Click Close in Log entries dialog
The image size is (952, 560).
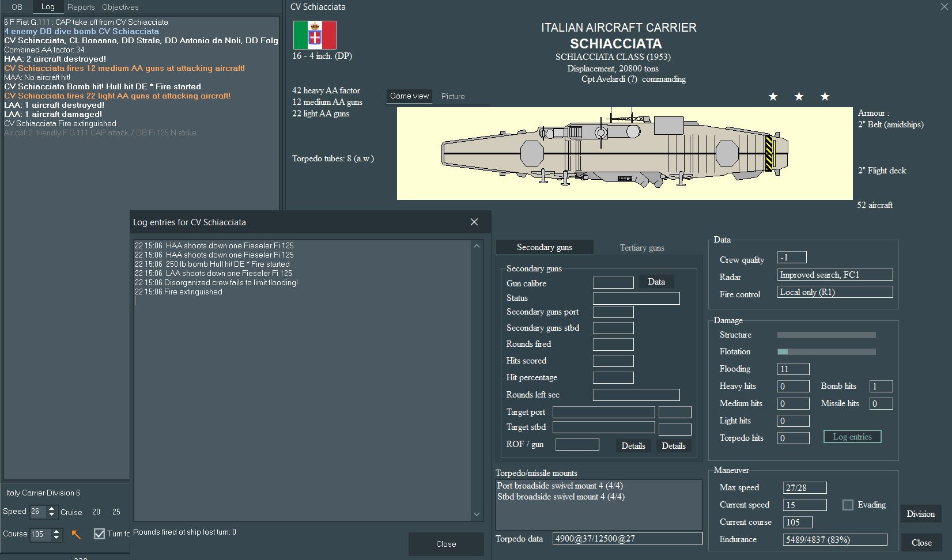(446, 544)
